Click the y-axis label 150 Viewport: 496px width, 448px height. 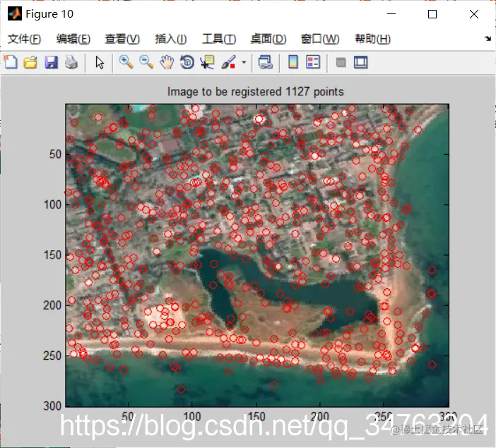pyautogui.click(x=52, y=255)
